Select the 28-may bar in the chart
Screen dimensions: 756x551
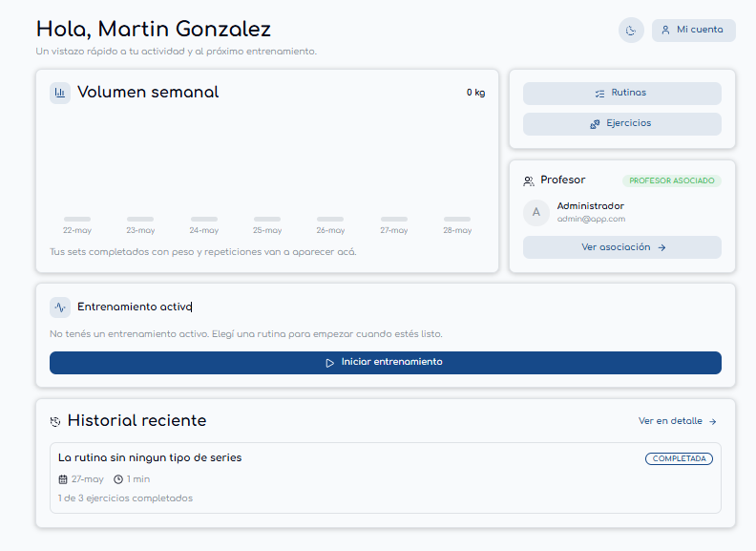tap(457, 219)
